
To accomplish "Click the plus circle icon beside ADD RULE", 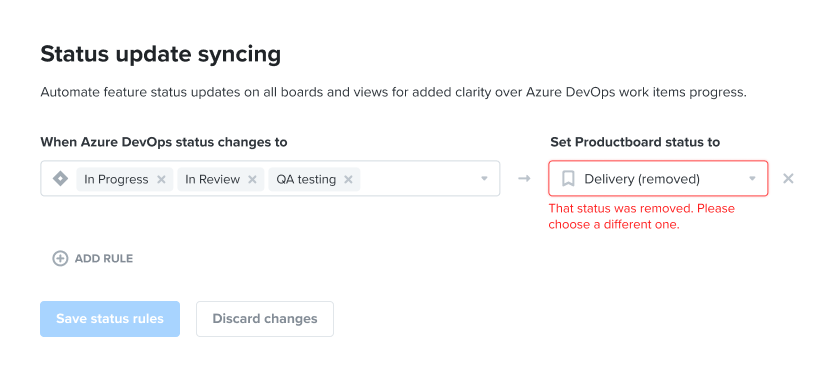I will (60, 259).
